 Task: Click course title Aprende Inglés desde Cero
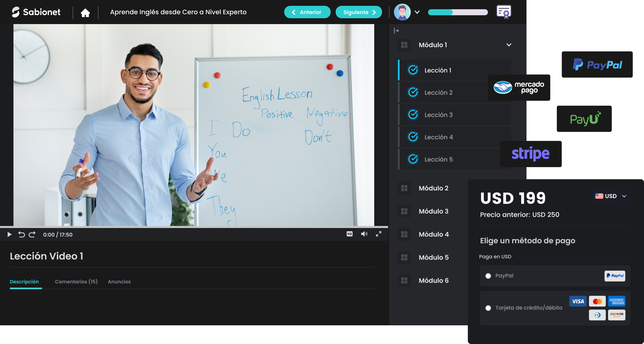pos(178,12)
